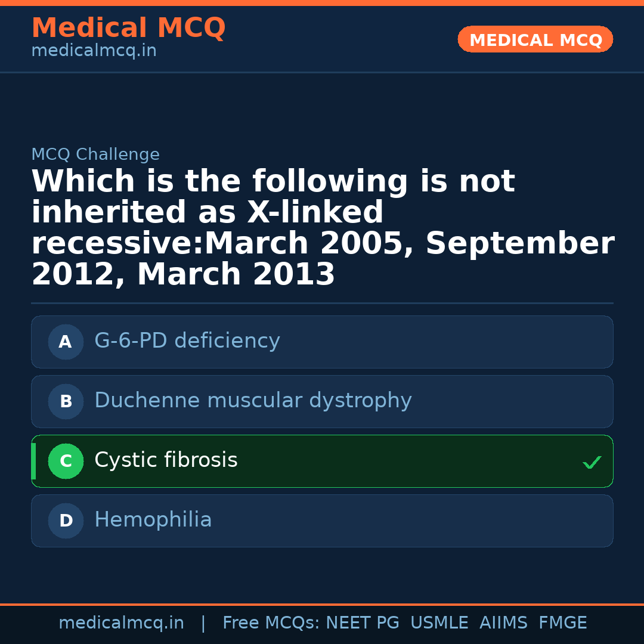Open the medicalmcq.in link in footer
The width and height of the screenshot is (644, 644).
pos(121,622)
